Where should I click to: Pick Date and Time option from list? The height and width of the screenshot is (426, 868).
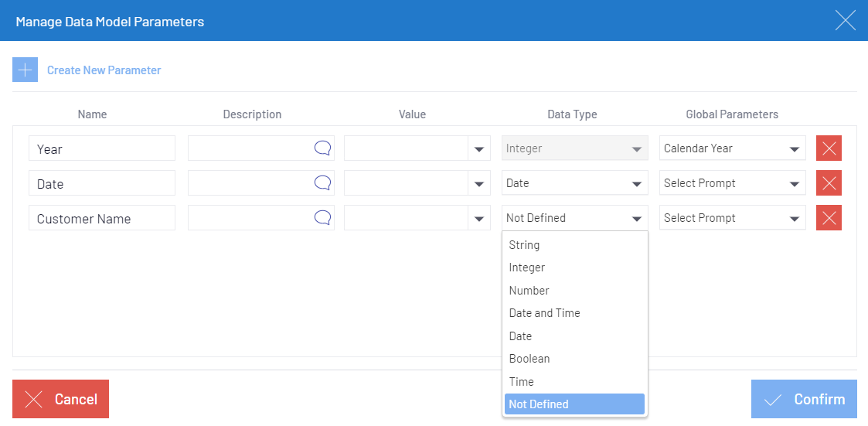544,313
